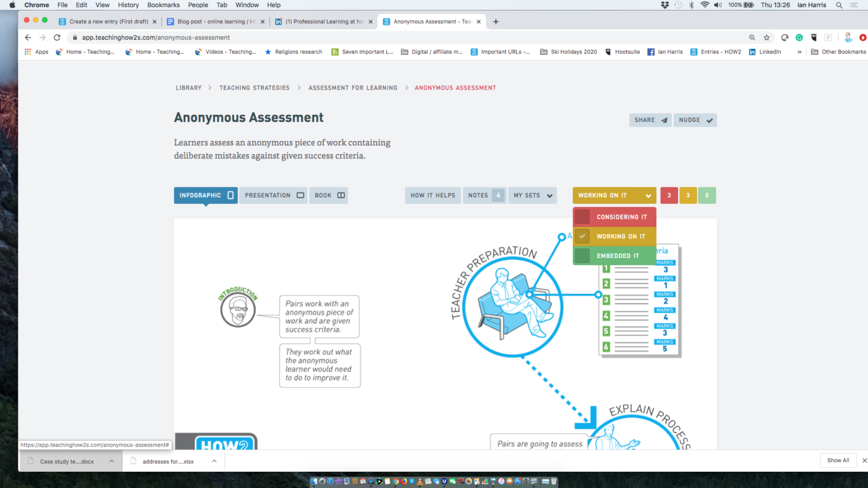This screenshot has height=488, width=868.
Task: Open the LinkedIn bookmark
Action: point(765,51)
